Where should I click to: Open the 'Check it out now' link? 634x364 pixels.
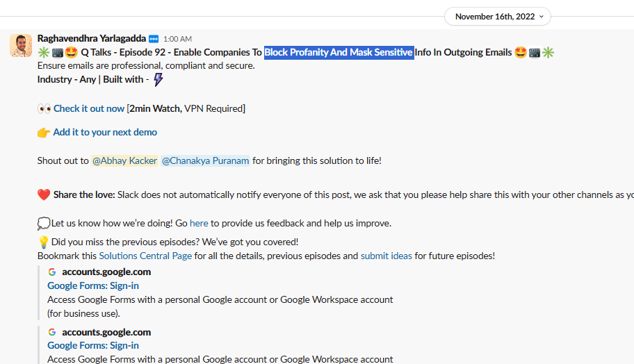89,108
